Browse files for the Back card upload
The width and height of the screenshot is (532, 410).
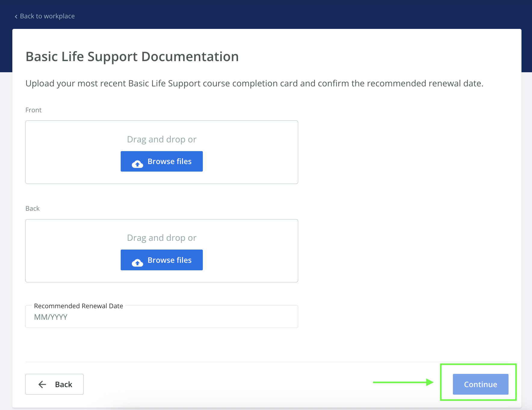(x=162, y=260)
